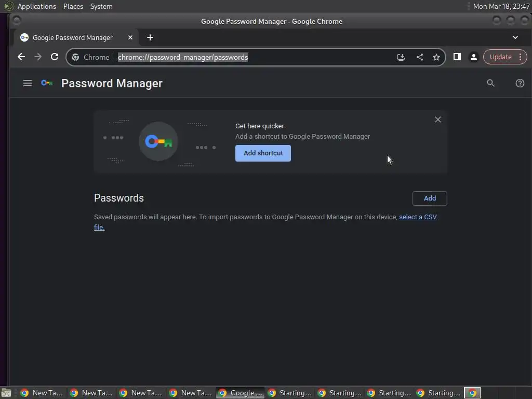The width and height of the screenshot is (532, 399).
Task: Share this page via share icon
Action: tap(420, 57)
